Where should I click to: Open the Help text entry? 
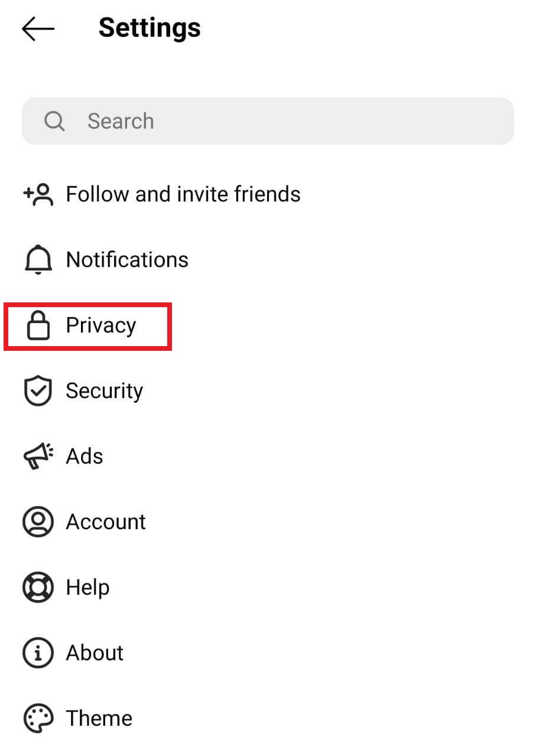[87, 588]
